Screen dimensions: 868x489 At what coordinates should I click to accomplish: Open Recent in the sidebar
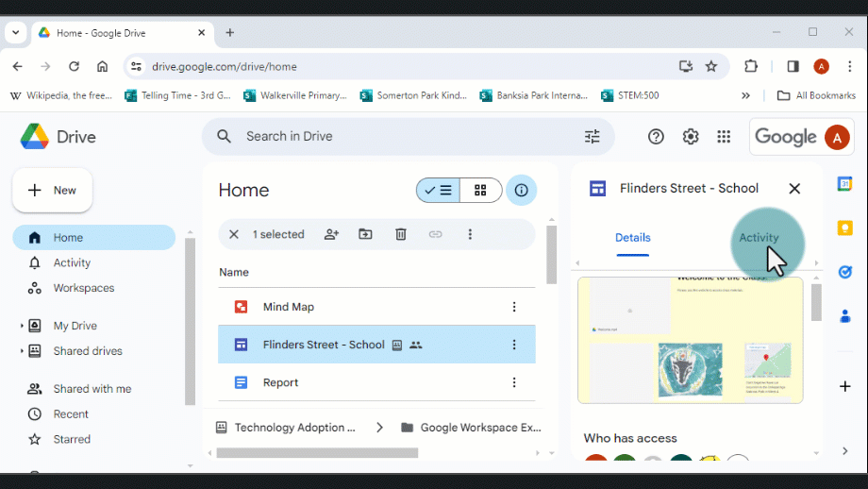pyautogui.click(x=71, y=414)
